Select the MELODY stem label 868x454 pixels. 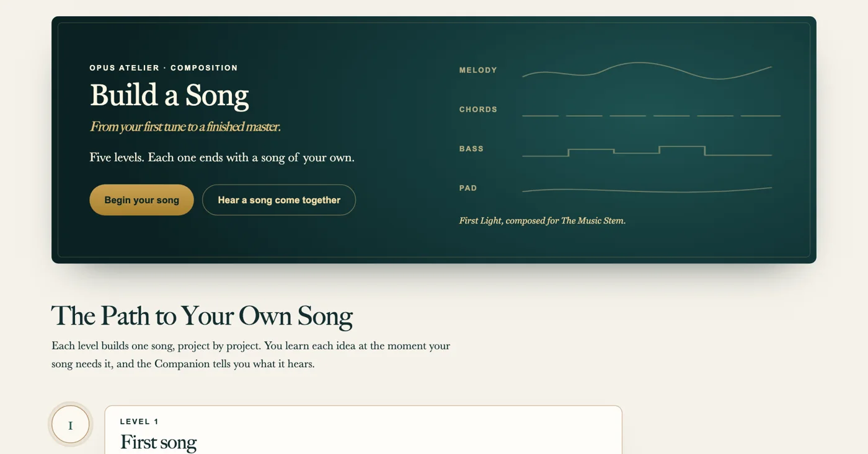[478, 71]
